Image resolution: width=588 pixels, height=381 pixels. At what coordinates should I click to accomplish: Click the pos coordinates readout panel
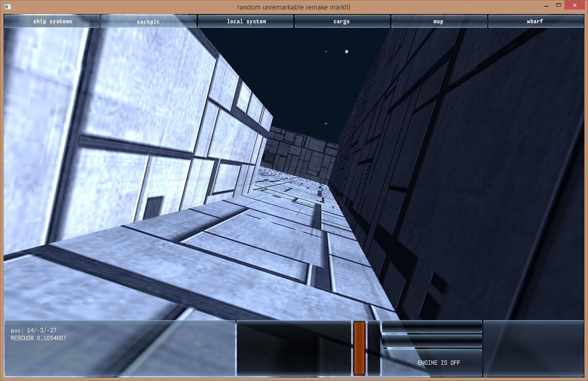point(120,348)
